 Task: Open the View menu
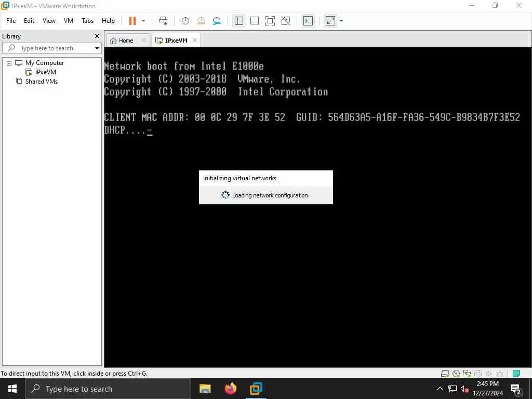(x=49, y=21)
